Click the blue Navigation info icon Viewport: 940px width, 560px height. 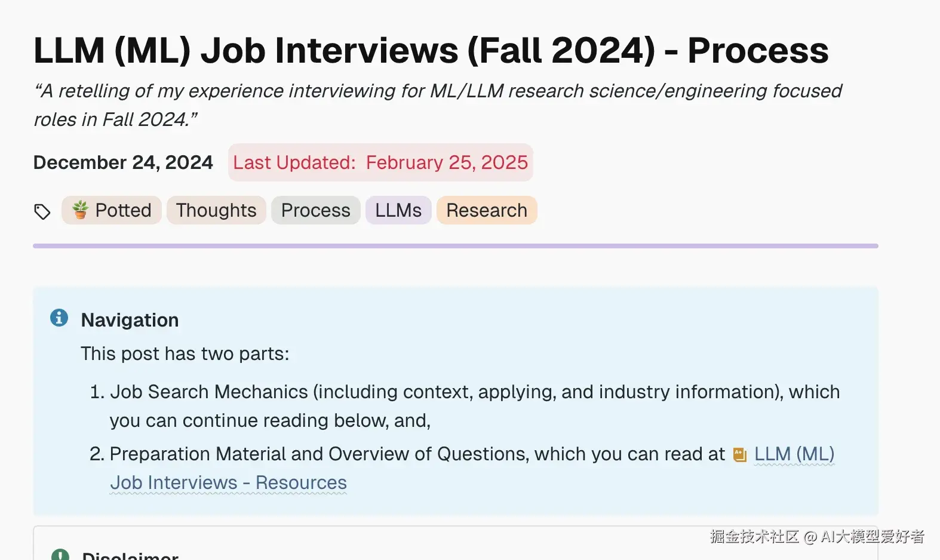tap(59, 318)
